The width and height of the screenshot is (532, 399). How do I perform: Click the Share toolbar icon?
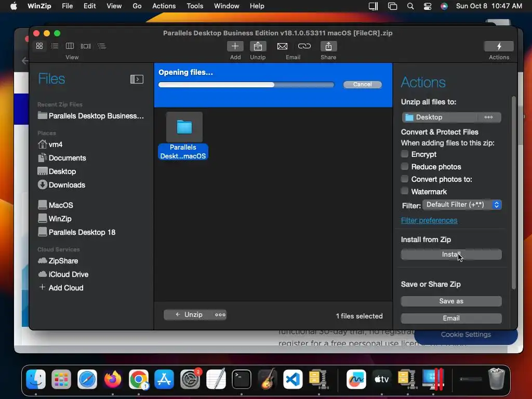pyautogui.click(x=328, y=46)
